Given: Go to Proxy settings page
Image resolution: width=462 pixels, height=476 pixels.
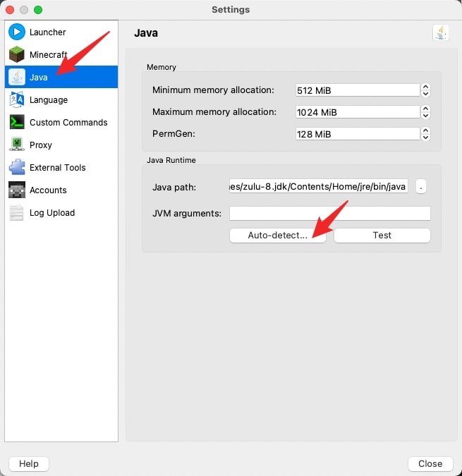Looking at the screenshot, I should point(61,145).
